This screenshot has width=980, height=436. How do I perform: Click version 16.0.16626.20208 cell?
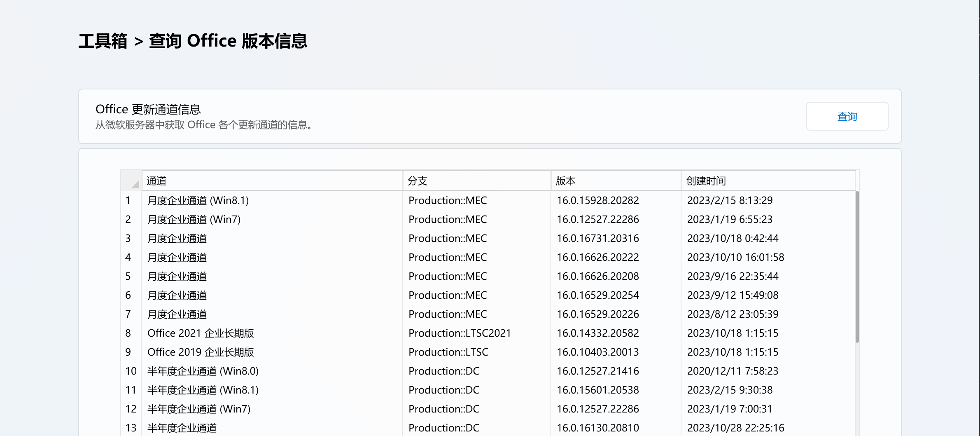(616, 276)
